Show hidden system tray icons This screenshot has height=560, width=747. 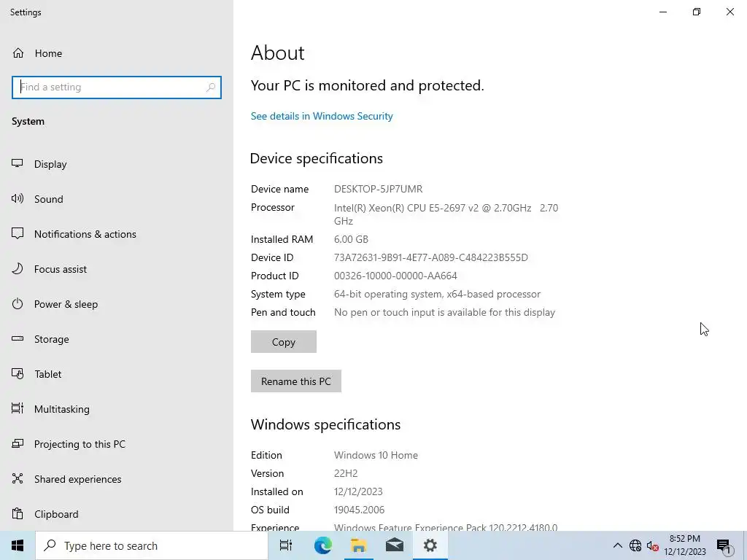tap(617, 545)
